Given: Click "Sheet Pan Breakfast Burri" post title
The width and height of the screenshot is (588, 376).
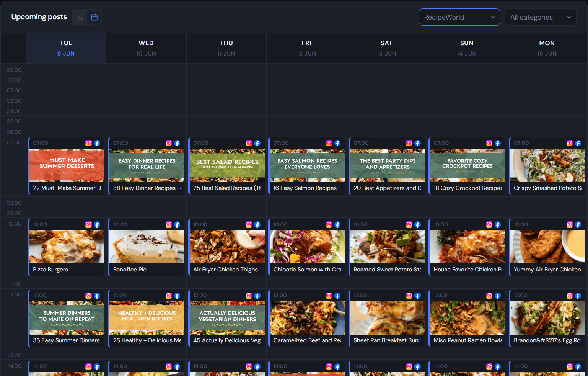Looking at the screenshot, I should pos(388,340).
